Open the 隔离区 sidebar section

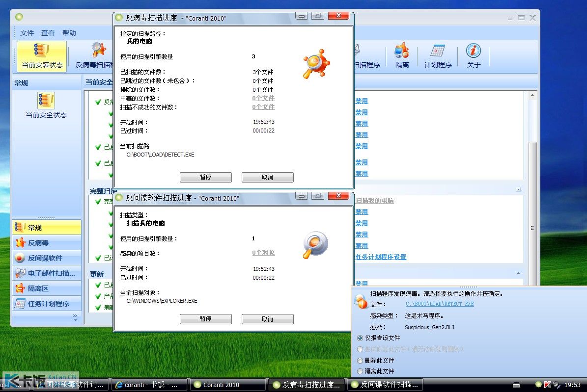pos(47,288)
